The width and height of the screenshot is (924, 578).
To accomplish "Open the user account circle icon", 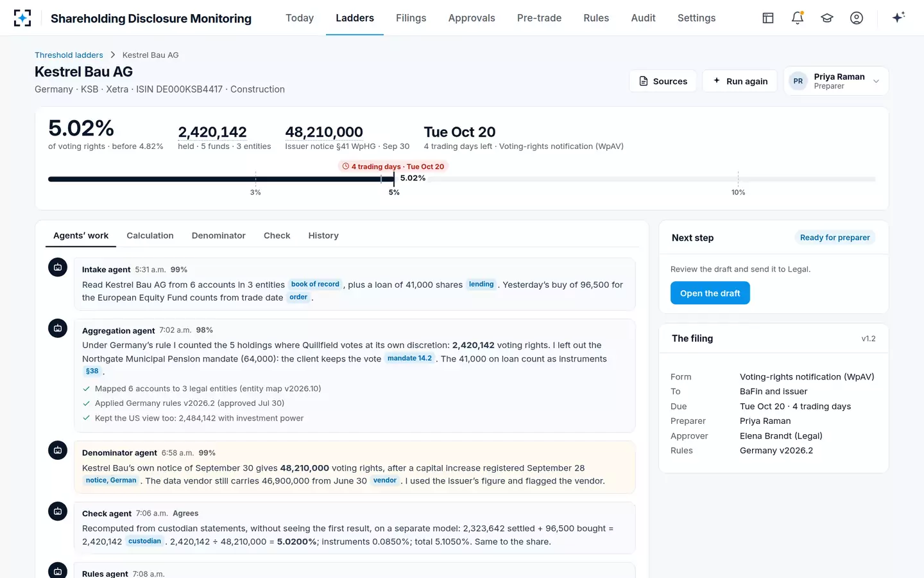I will coord(857,18).
